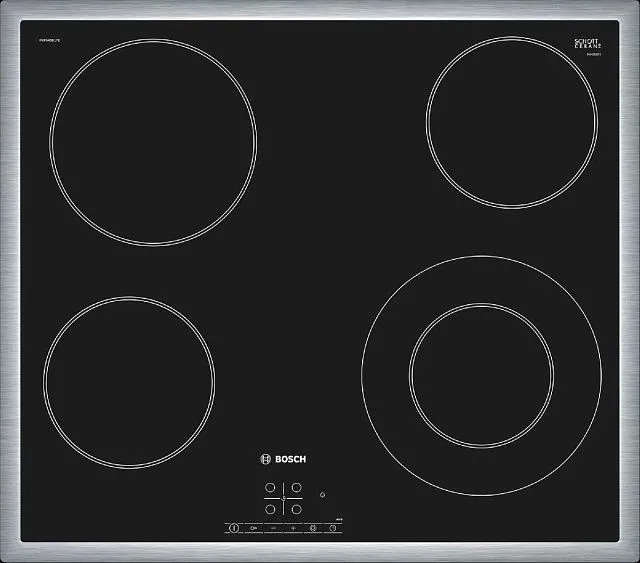Click the model number text at top left
Screen dimensions: 640x563
tap(49, 40)
